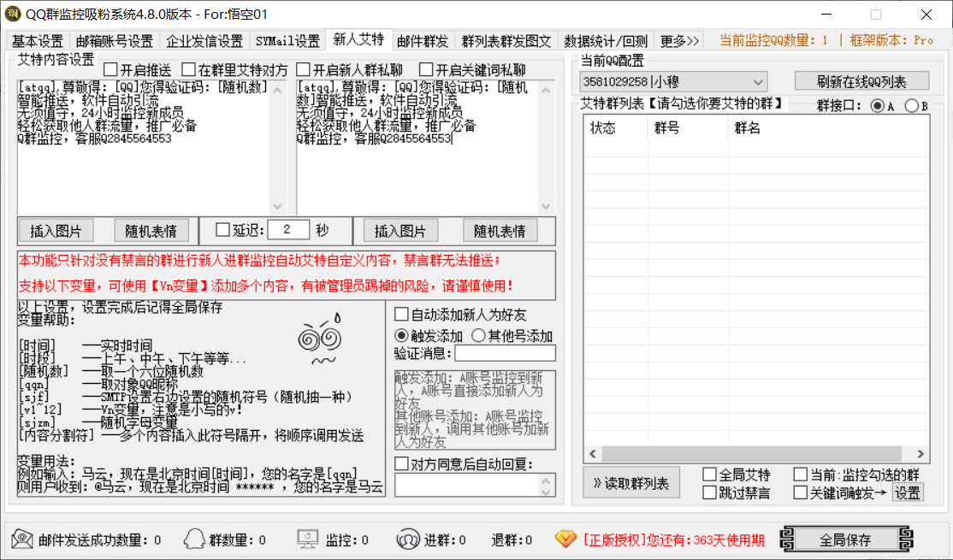This screenshot has width=953, height=560.
Task: Click right 随机表情 button
Action: (x=500, y=231)
